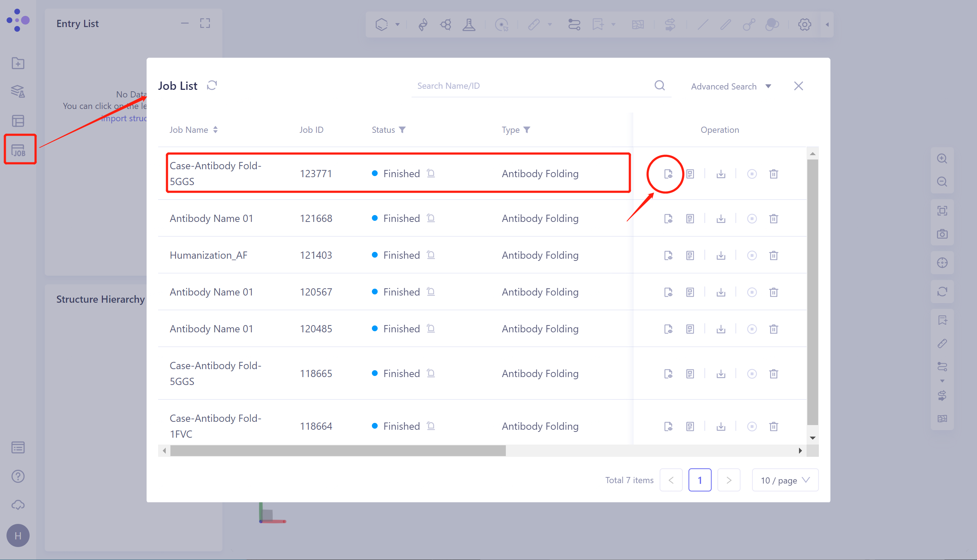Click the next page arrow button
Viewport: 977px width, 560px height.
(x=729, y=480)
